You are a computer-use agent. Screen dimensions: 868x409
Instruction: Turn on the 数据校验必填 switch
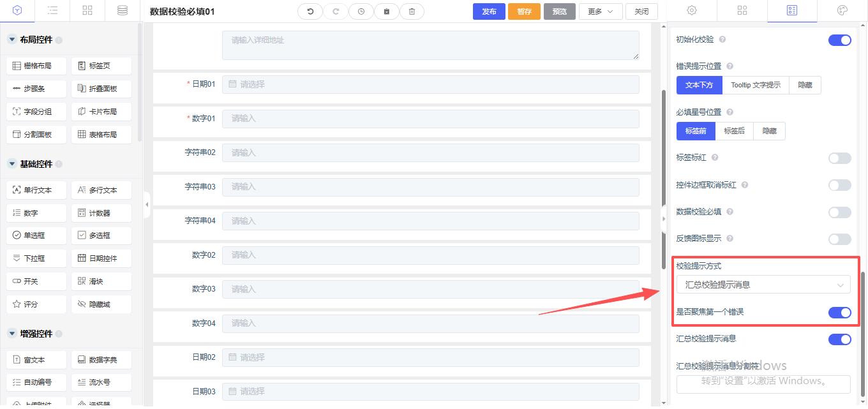pos(839,212)
